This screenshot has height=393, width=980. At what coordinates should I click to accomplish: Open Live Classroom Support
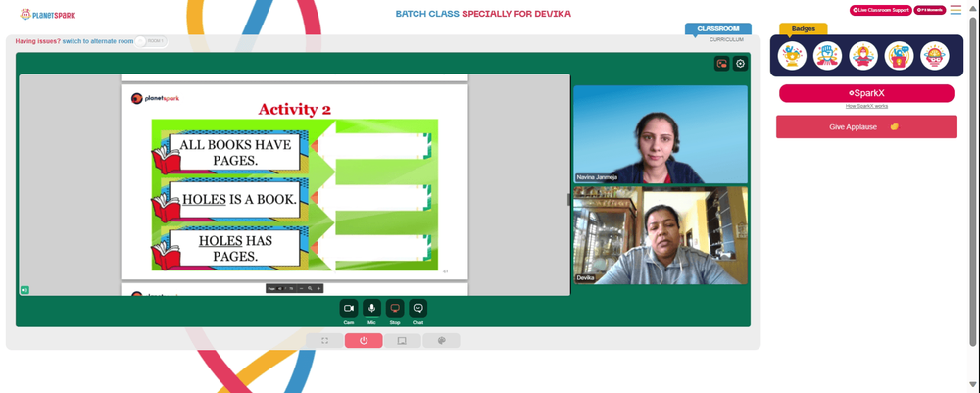pyautogui.click(x=880, y=10)
